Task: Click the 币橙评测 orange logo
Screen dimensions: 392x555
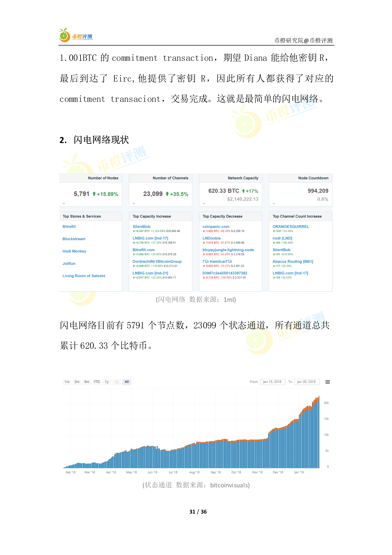Action: [76, 35]
